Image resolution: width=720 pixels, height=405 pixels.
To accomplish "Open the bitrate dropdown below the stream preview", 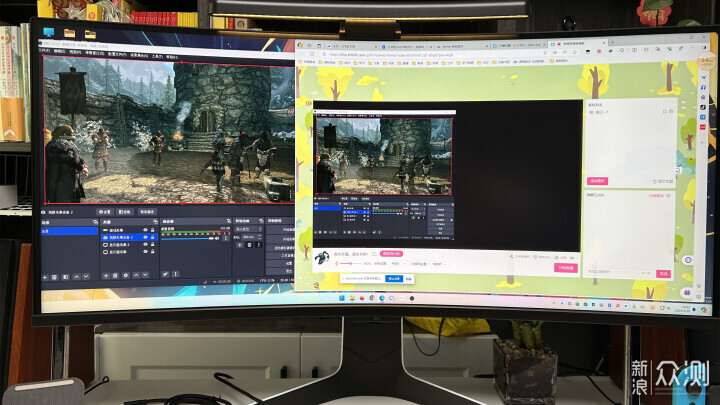I will 398,264.
